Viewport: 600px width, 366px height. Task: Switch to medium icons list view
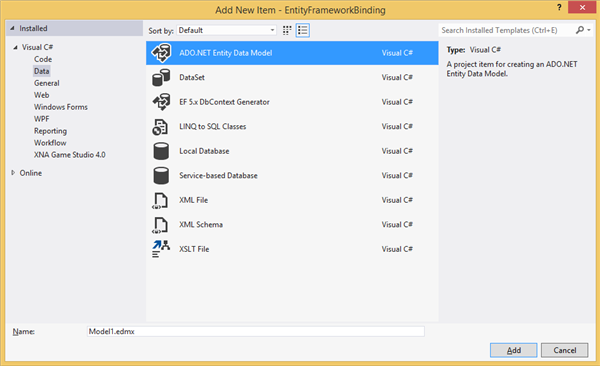coord(303,30)
